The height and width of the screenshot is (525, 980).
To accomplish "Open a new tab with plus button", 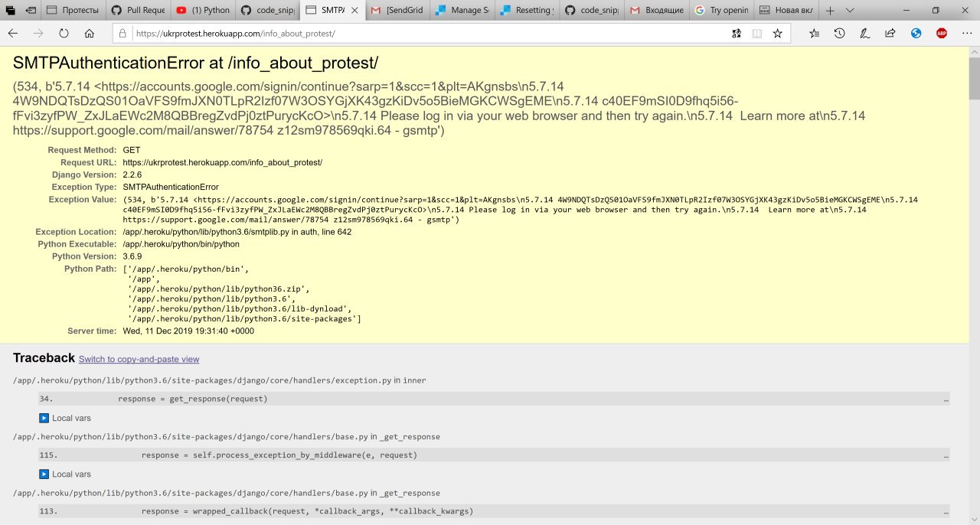I will [x=830, y=11].
